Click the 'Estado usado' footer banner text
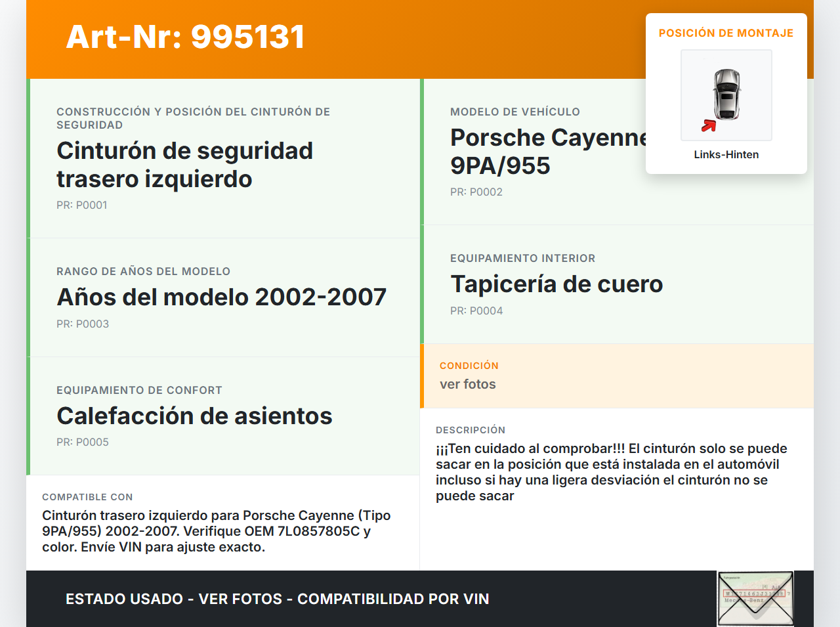 click(277, 599)
